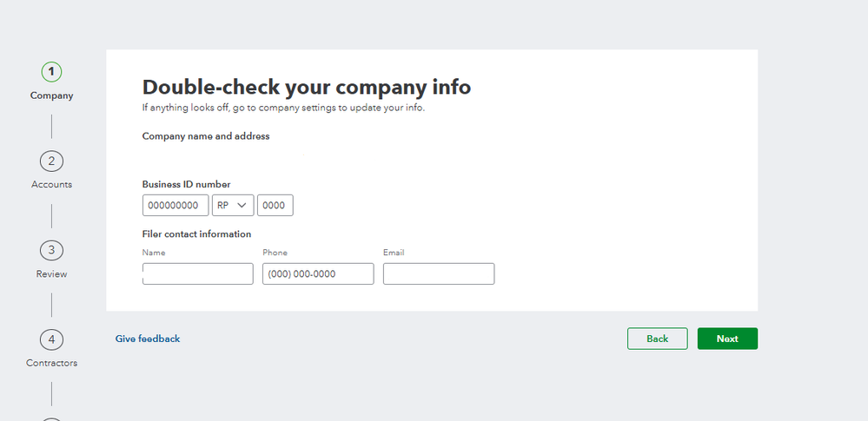Viewport: 868px width, 421px height.
Task: Click the step 2 circle icon
Action: click(51, 161)
